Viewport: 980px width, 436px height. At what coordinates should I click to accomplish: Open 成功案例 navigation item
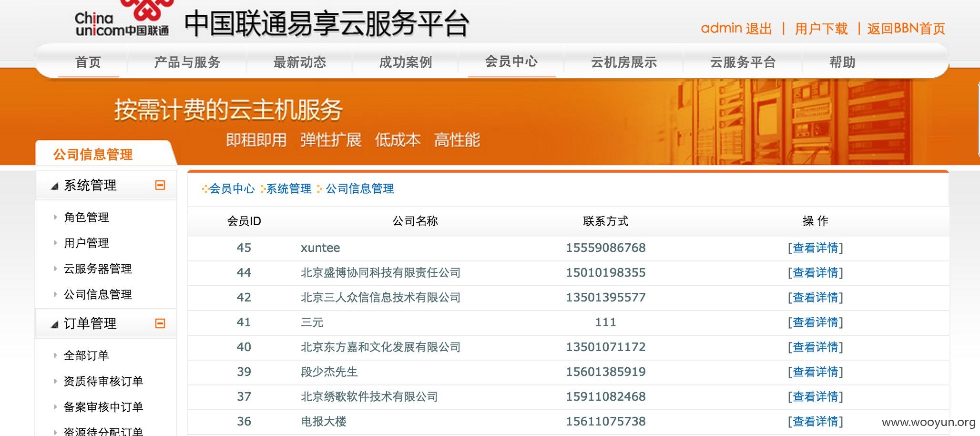tap(406, 62)
